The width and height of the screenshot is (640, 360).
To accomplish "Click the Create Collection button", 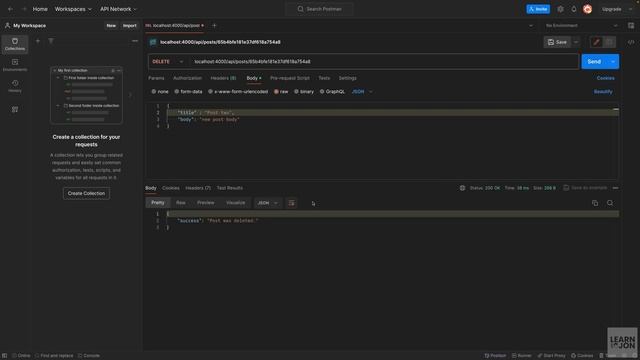I will 86,193.
